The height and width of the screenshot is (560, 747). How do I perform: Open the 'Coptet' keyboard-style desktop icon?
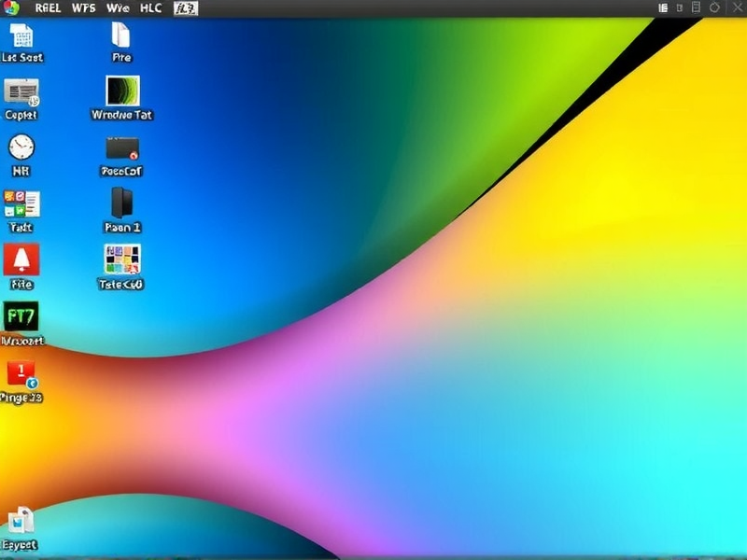click(x=21, y=91)
